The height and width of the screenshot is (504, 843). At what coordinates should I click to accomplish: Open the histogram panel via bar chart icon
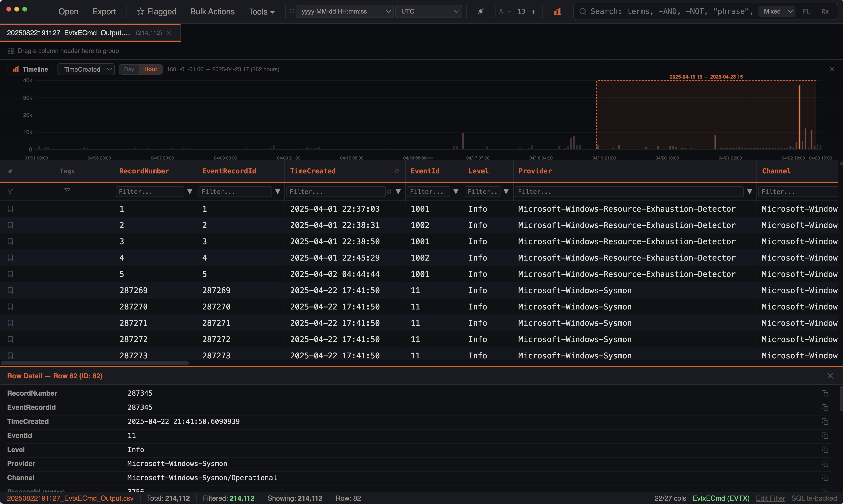[557, 11]
